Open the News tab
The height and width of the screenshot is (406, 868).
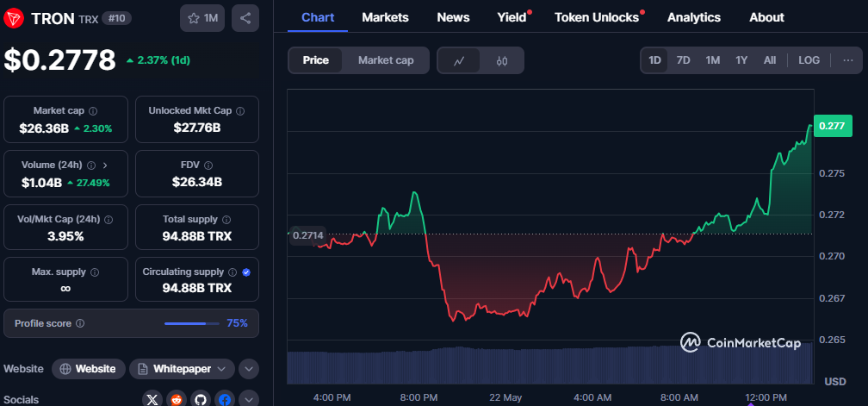pos(453,17)
